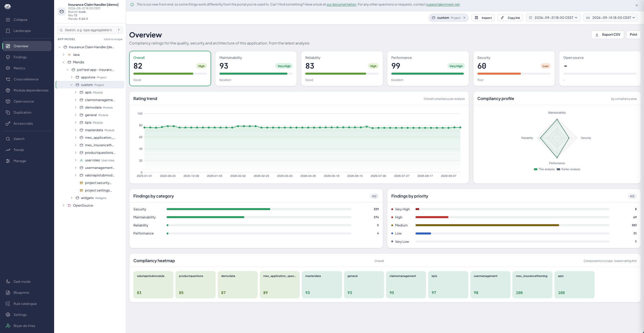
Task: Open Trends chart icon in sidebar
Action: tap(8, 150)
